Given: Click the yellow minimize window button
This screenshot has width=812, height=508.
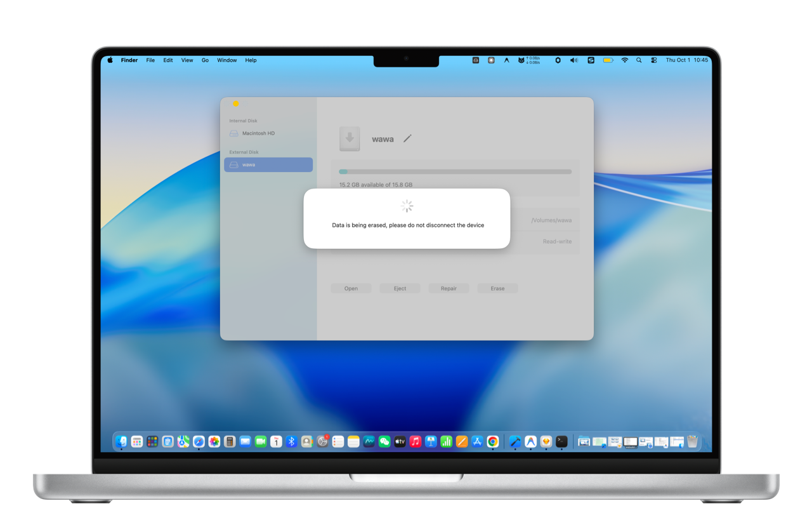Looking at the screenshot, I should [236, 104].
